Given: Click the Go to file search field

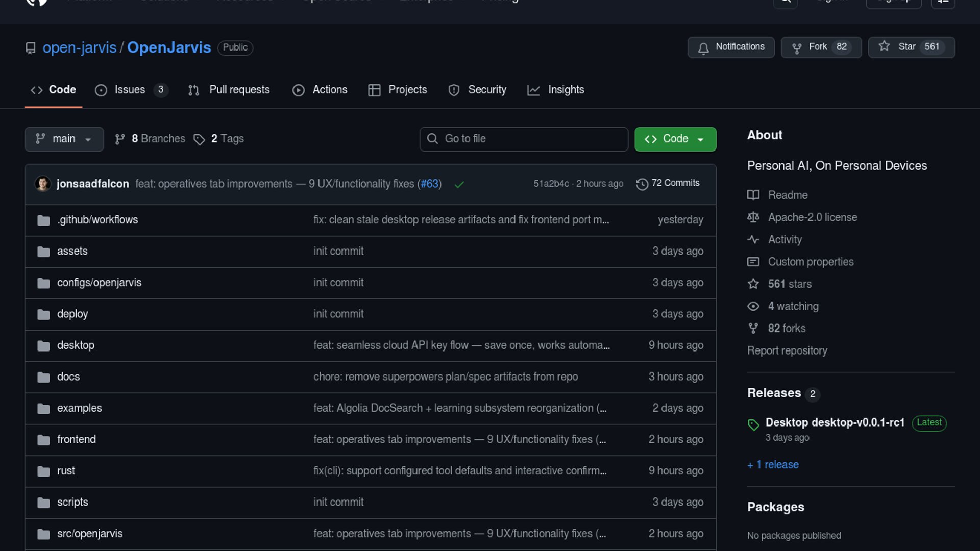Looking at the screenshot, I should click(x=524, y=139).
